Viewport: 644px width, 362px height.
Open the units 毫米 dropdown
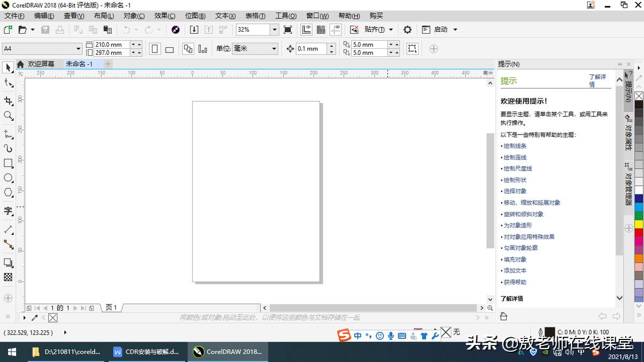tap(273, 49)
